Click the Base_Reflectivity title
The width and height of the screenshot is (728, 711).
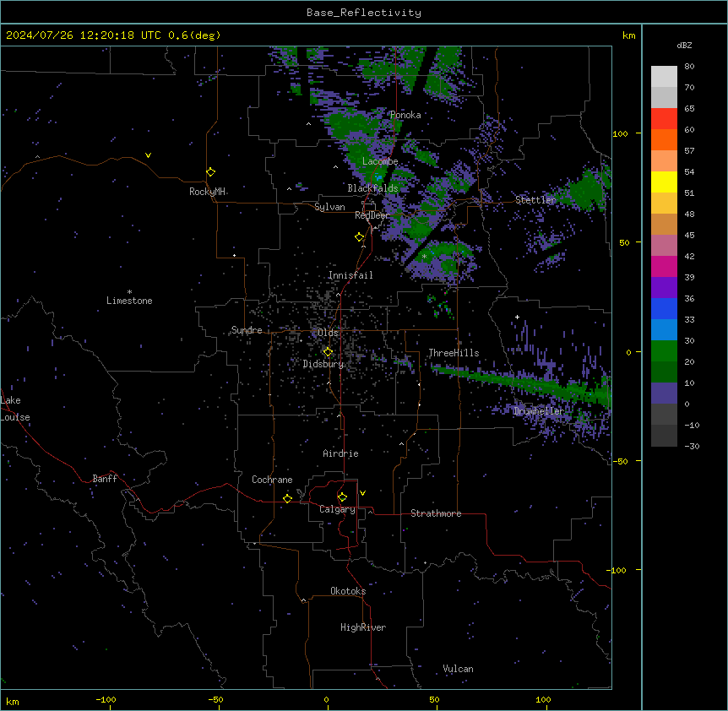(364, 13)
